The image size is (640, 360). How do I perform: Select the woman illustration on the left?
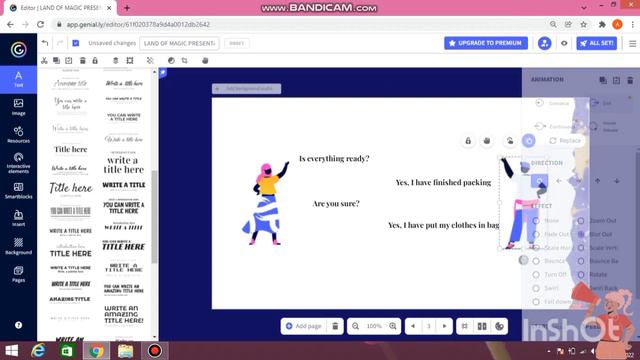[x=265, y=203]
